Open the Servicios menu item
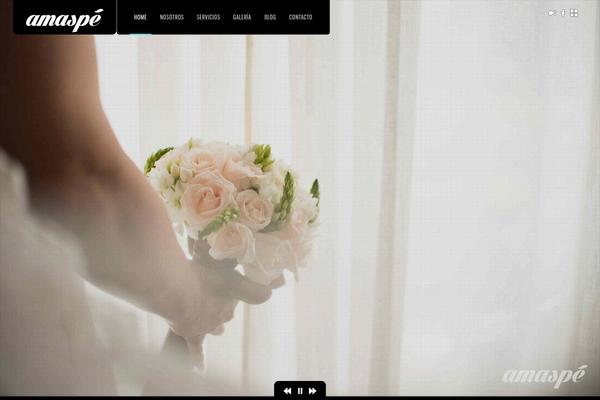The width and height of the screenshot is (600, 400). tap(208, 17)
